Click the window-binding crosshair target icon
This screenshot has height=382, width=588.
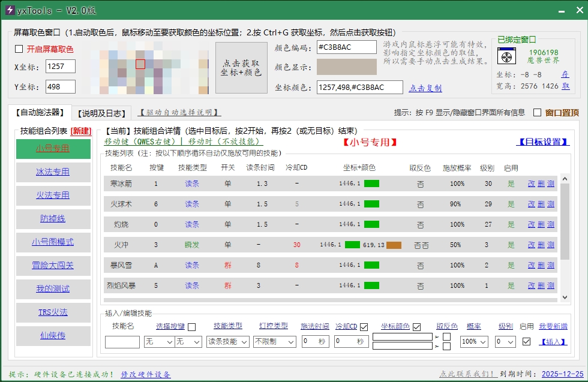point(507,56)
